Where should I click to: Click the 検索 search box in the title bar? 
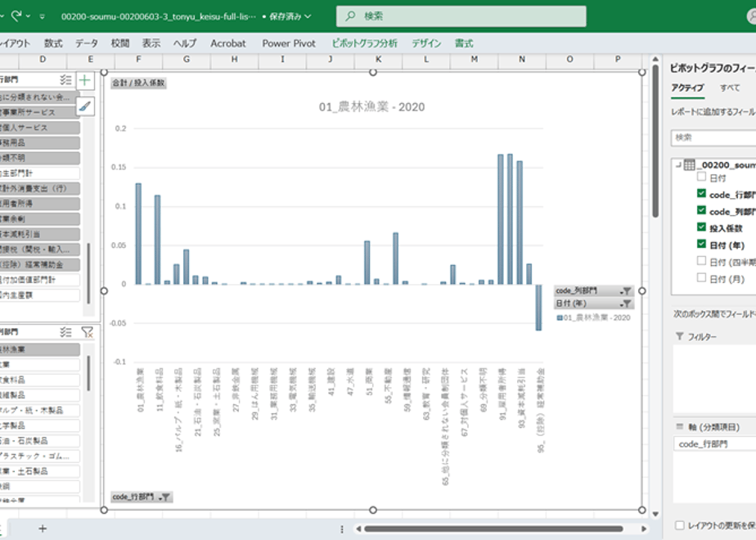click(x=461, y=16)
